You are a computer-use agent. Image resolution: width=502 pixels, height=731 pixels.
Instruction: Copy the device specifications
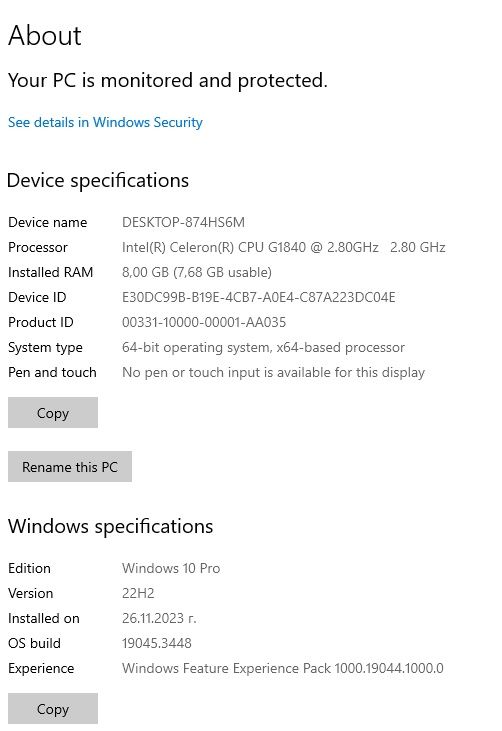tap(53, 413)
